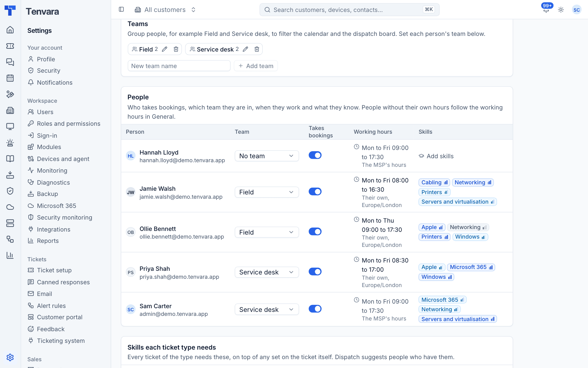Screen dimensions: 588x368
Task: Open Hannah Lloyd's No team dropdown
Action: [267, 156]
